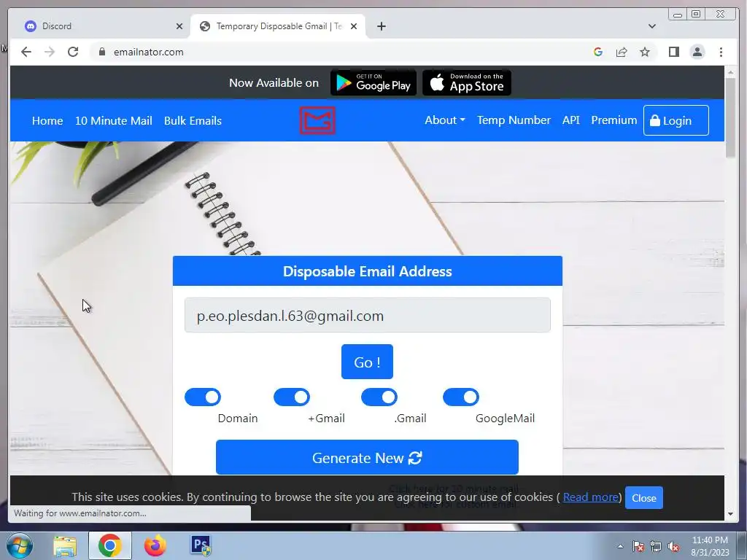Viewport: 747px width, 560px height.
Task: Click the page vertical scrollbar thumb
Action: [x=730, y=117]
